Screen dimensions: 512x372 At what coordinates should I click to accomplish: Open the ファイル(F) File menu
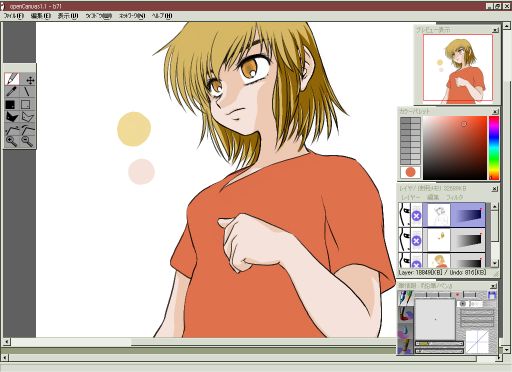point(13,16)
